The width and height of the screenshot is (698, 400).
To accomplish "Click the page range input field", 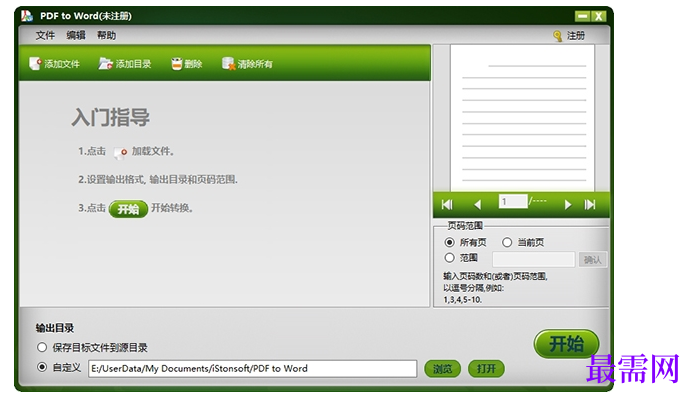I will [x=533, y=259].
